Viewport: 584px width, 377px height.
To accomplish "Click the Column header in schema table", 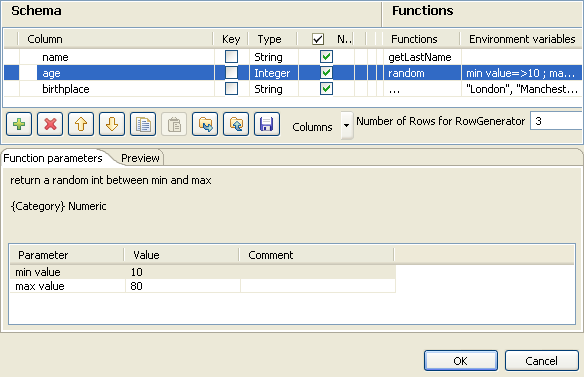I will pyautogui.click(x=115, y=39).
